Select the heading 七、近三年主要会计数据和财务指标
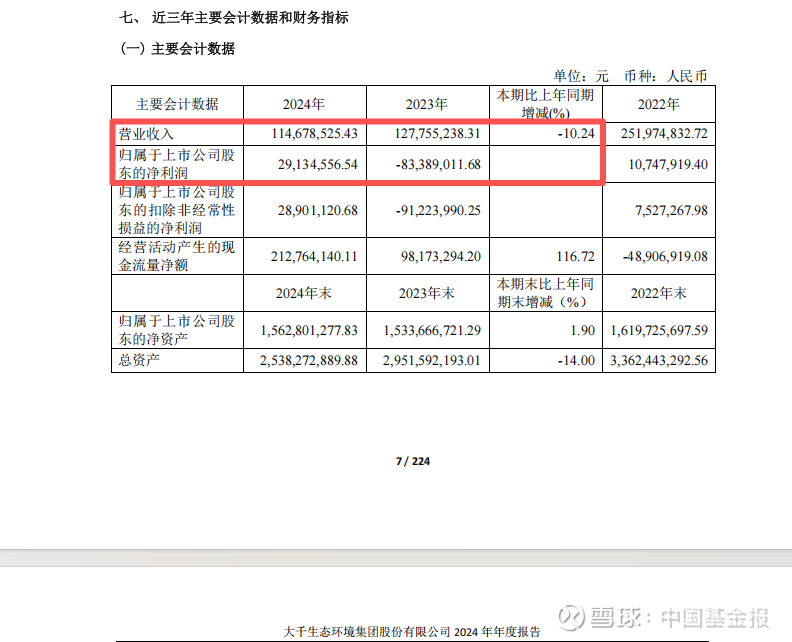The image size is (792, 642). pos(234,18)
